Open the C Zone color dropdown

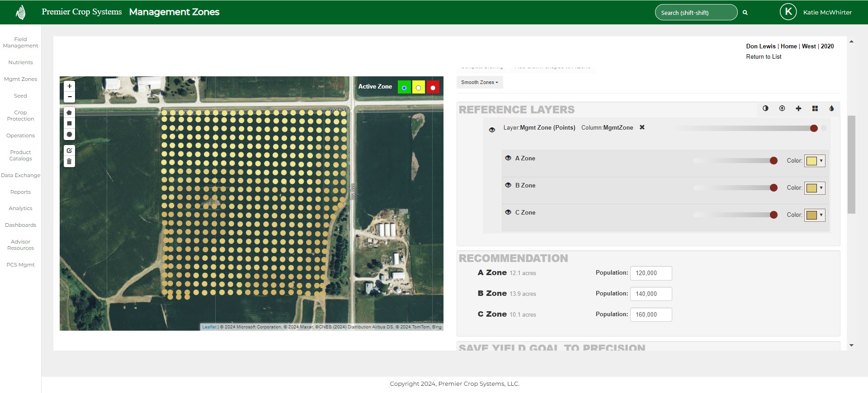(815, 215)
